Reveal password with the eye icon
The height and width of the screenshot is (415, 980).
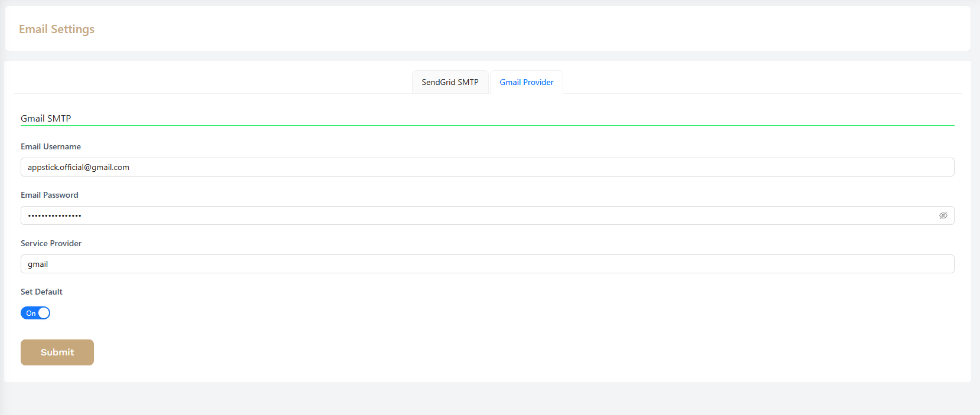[x=943, y=215]
